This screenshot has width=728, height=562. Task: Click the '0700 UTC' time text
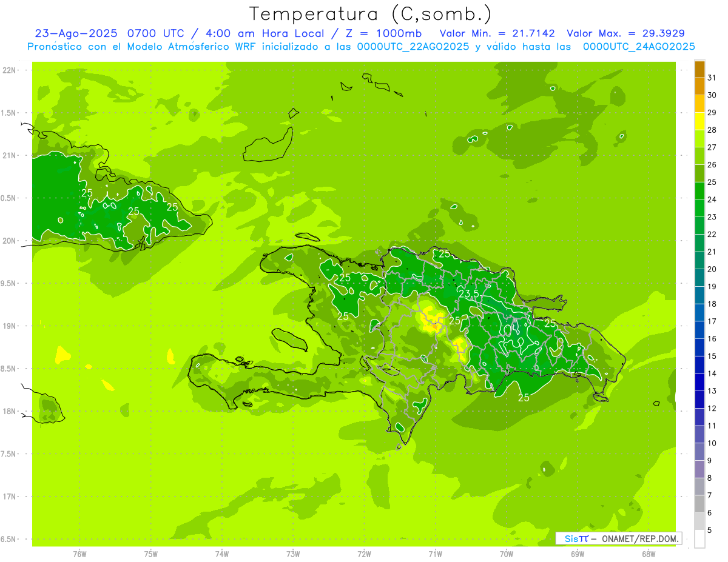coord(155,33)
